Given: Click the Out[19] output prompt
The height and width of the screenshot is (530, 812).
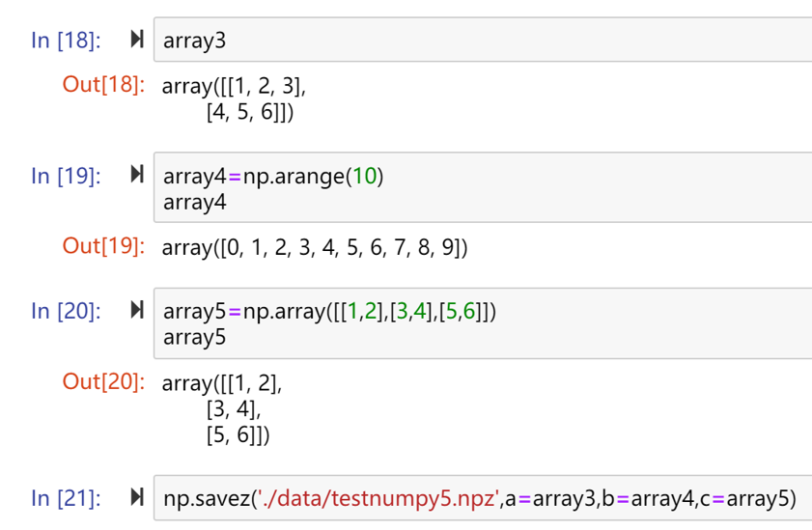Looking at the screenshot, I should pyautogui.click(x=103, y=246).
